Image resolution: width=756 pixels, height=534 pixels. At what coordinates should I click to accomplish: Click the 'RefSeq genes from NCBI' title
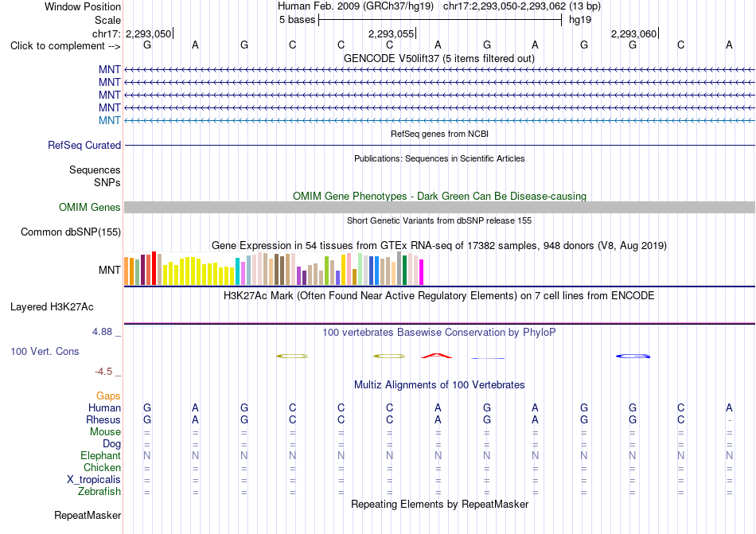click(x=439, y=134)
